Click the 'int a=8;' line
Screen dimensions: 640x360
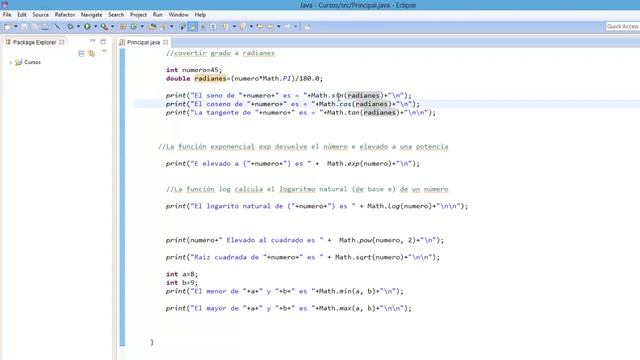tap(182, 274)
